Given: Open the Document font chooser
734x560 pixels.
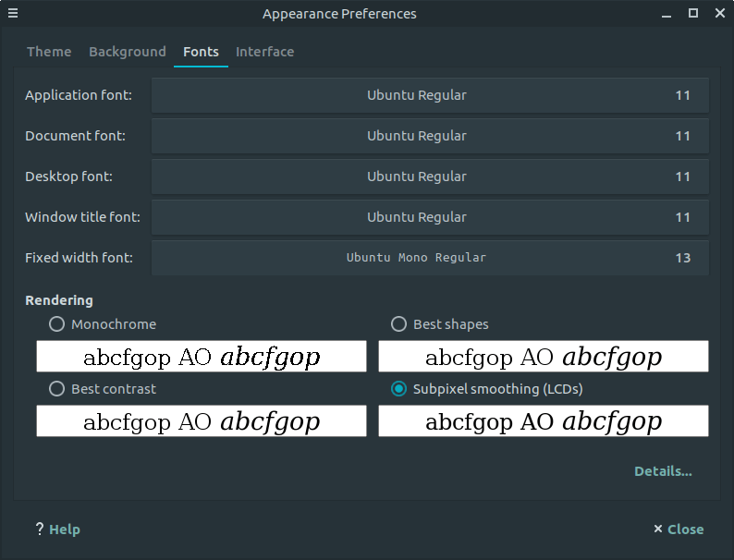Looking at the screenshot, I should click(430, 136).
